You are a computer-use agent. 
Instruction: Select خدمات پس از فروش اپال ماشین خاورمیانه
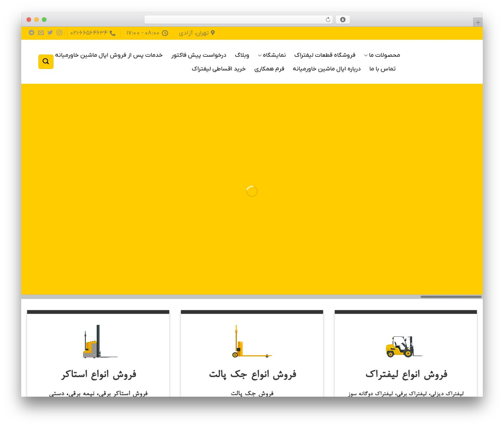[x=109, y=55]
